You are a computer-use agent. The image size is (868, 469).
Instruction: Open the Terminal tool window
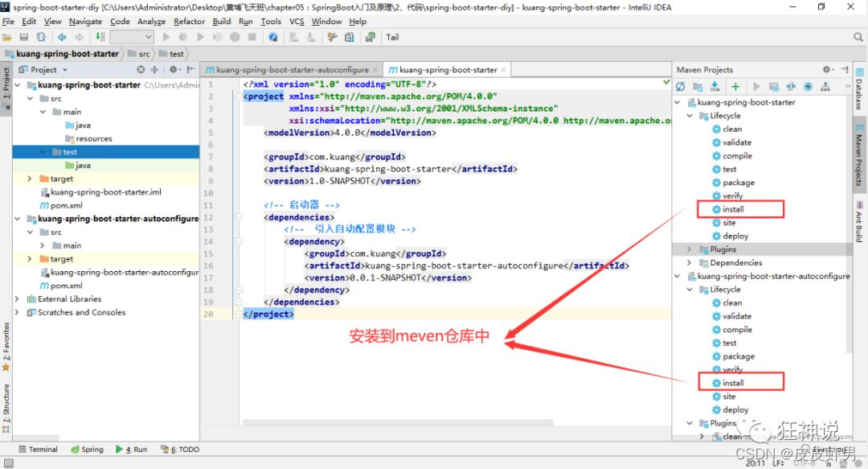[39, 449]
